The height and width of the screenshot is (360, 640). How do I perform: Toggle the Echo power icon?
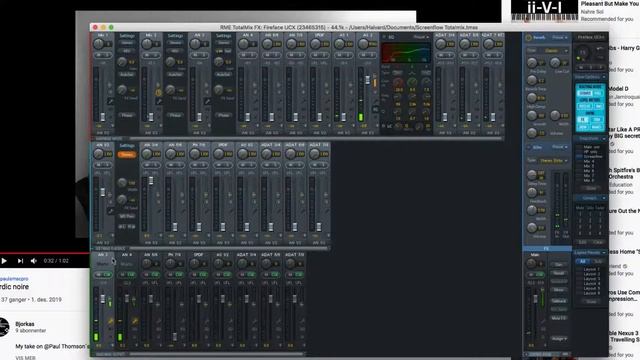tap(529, 147)
